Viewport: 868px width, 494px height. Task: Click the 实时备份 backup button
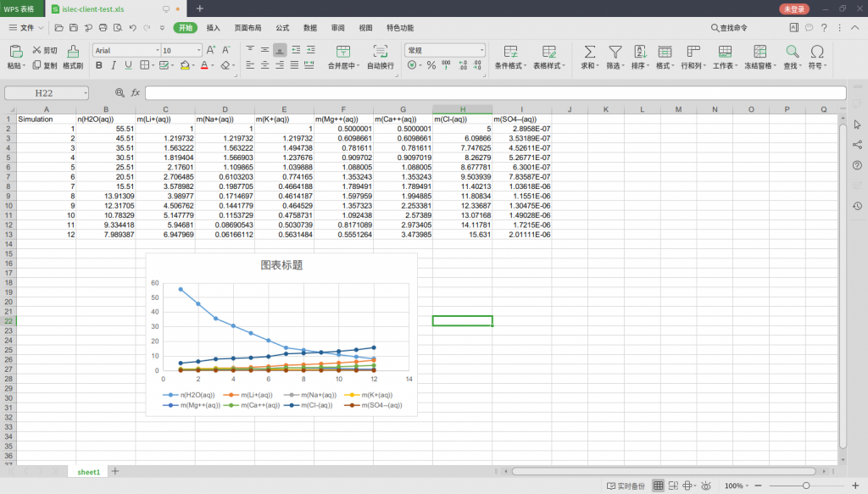(626, 486)
